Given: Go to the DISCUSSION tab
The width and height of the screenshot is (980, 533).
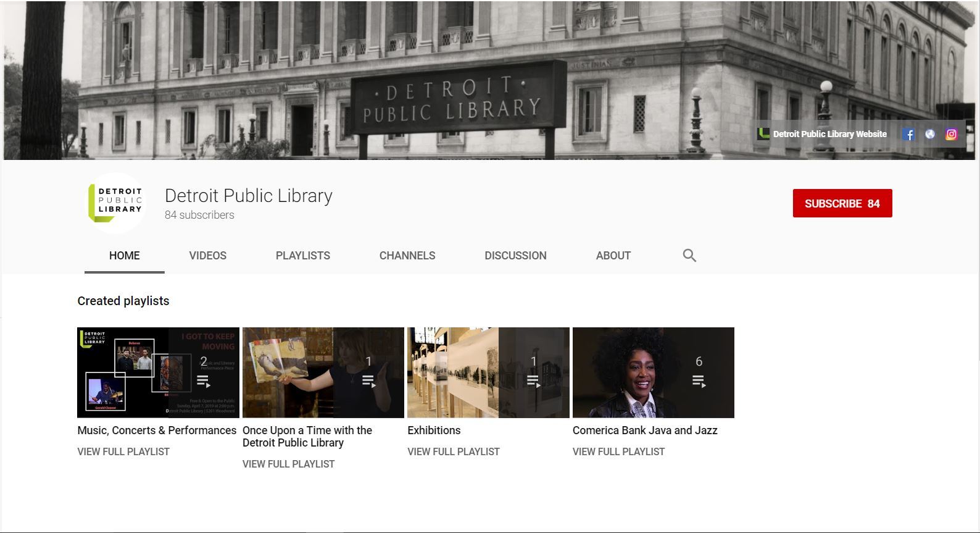Looking at the screenshot, I should (515, 256).
